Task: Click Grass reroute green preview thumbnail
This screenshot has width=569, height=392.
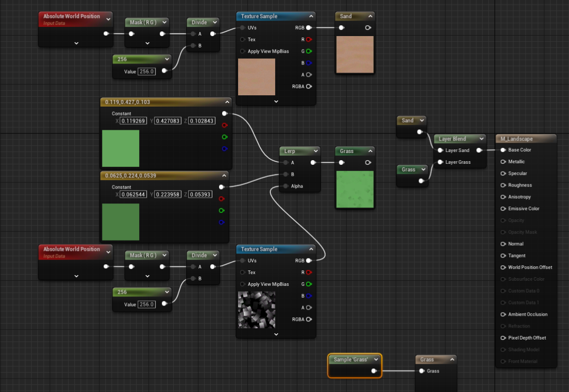Action: (x=355, y=189)
